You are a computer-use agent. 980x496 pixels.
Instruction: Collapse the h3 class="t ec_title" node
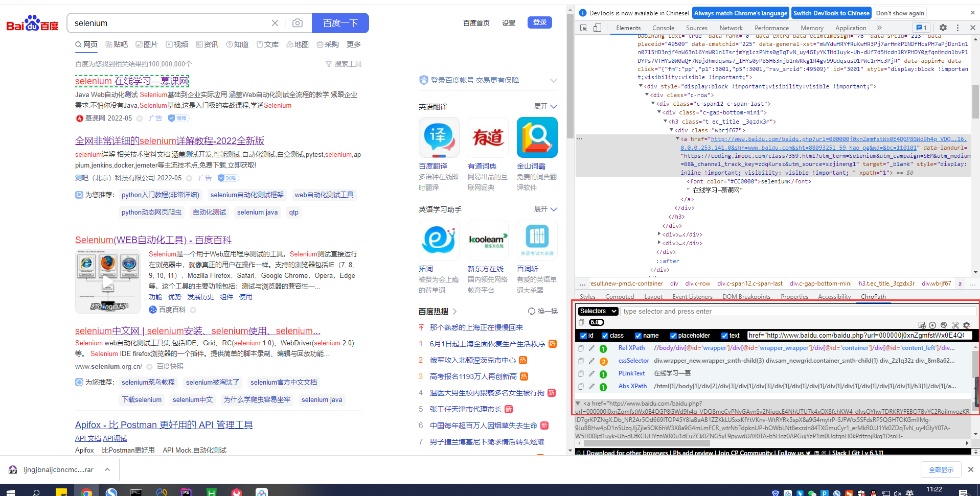click(x=665, y=122)
